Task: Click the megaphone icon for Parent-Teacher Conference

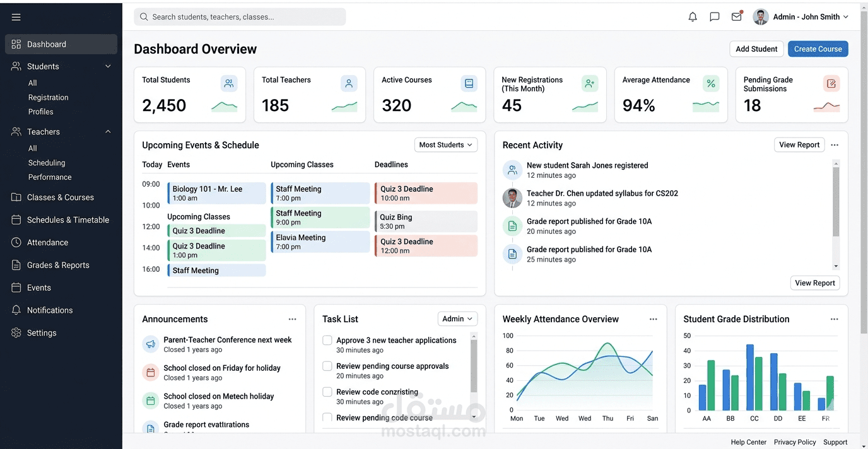Action: tap(150, 344)
